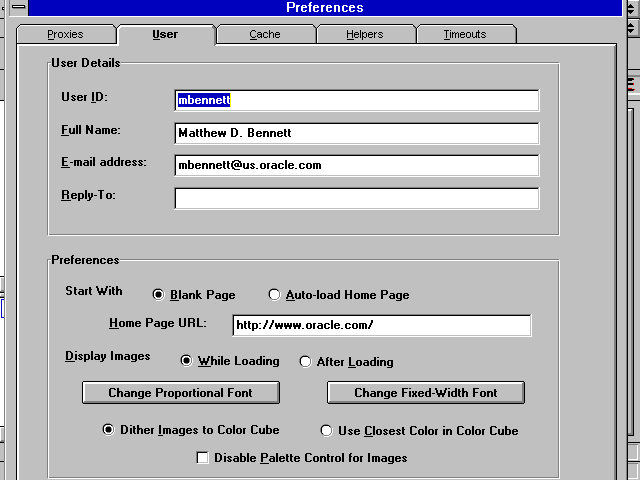Click the E-mail address field
Screen dimensions: 640x480
point(356,165)
